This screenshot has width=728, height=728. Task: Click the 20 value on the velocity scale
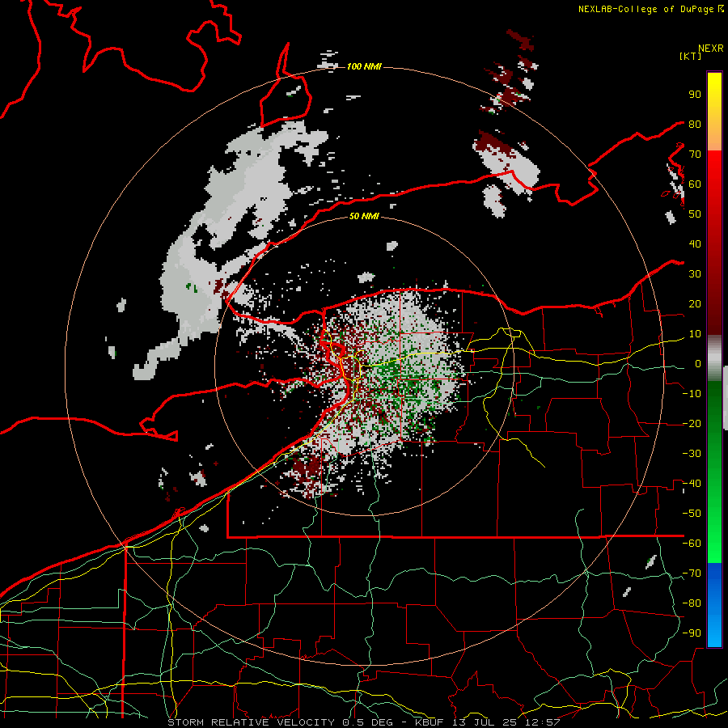point(695,303)
